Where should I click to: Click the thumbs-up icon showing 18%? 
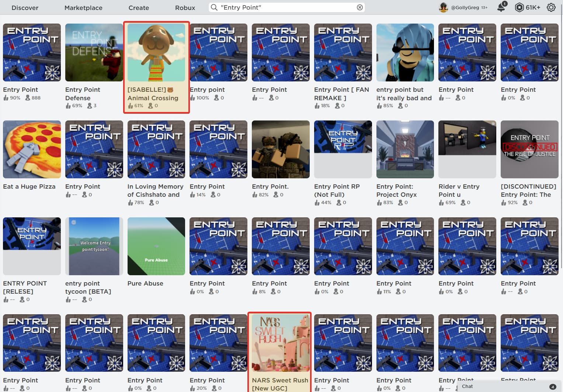coord(317,106)
